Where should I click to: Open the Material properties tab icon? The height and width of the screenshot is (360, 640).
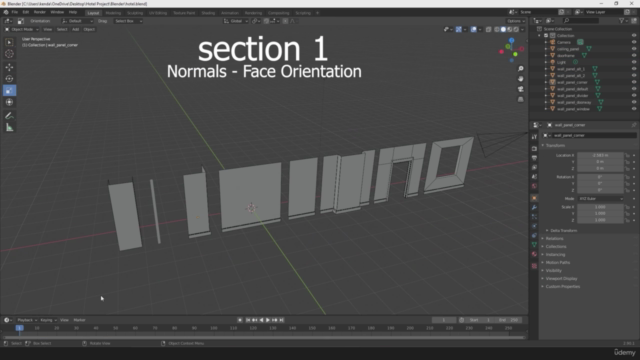coord(534,254)
